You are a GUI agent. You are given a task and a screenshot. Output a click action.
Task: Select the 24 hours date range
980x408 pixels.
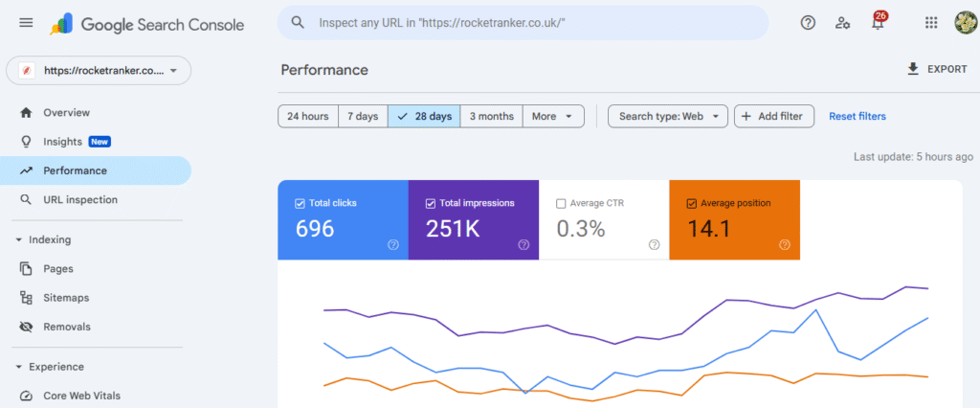click(308, 117)
